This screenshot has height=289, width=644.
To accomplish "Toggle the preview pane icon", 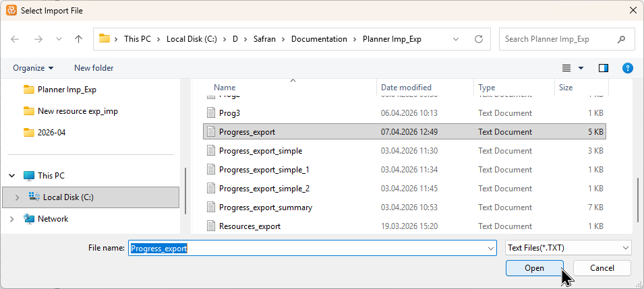I will 604,68.
